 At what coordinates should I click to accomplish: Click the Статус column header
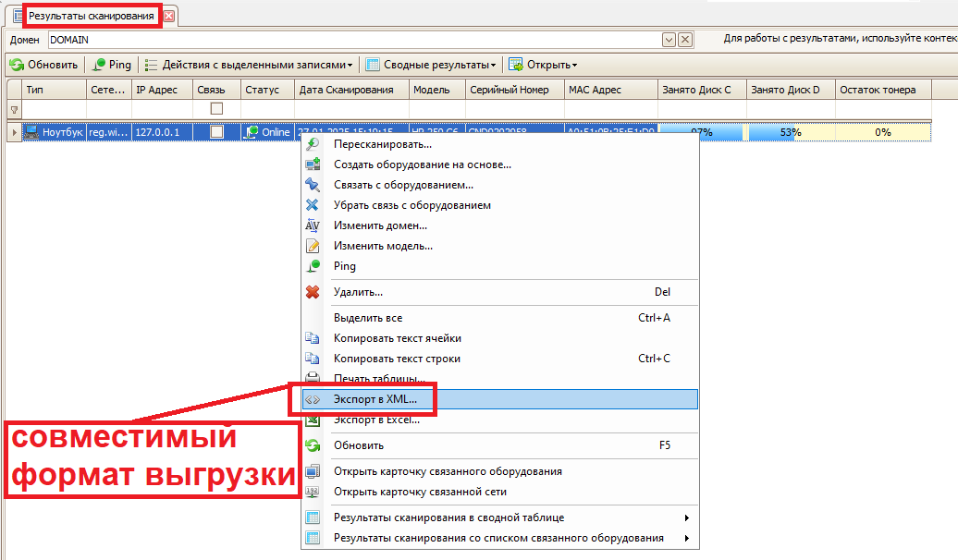(267, 90)
